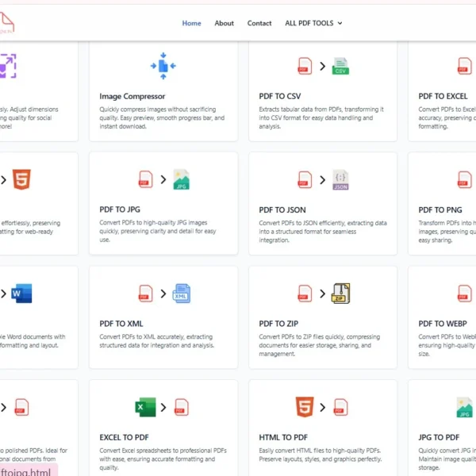The height and width of the screenshot is (476, 476).
Task: Click 'Convert PDFs to XML accurately' description
Action: click(156, 341)
